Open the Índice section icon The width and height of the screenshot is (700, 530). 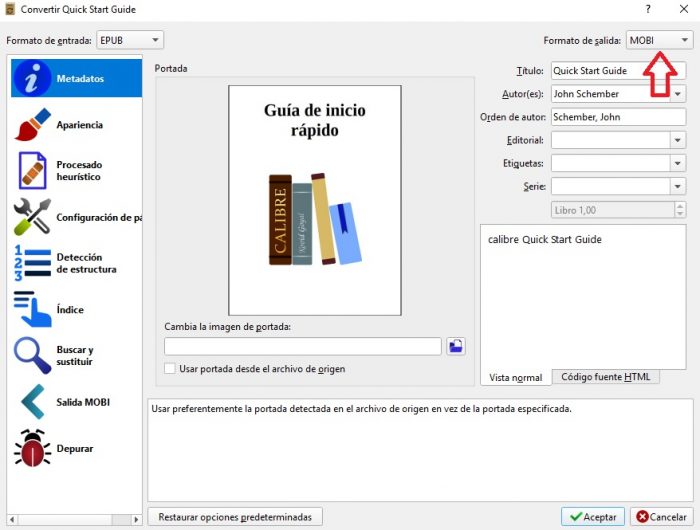[x=32, y=309]
